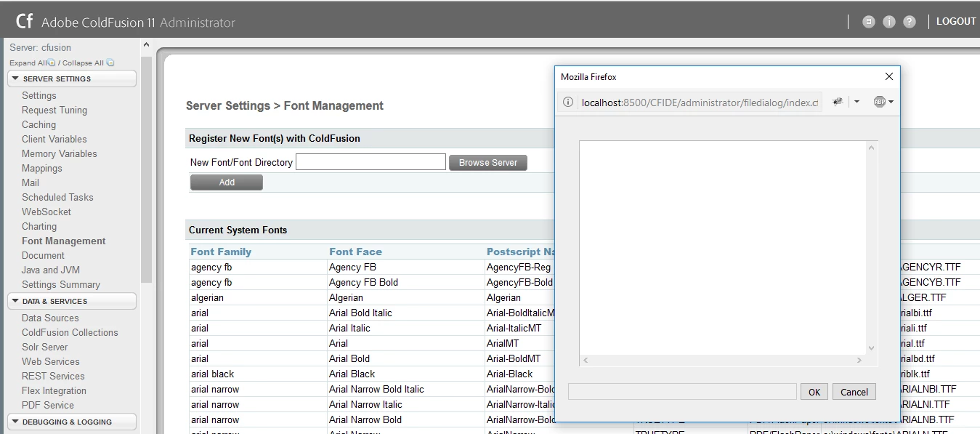Sort by Postscript Name column header
This screenshot has height=434, width=980.
pyautogui.click(x=521, y=252)
